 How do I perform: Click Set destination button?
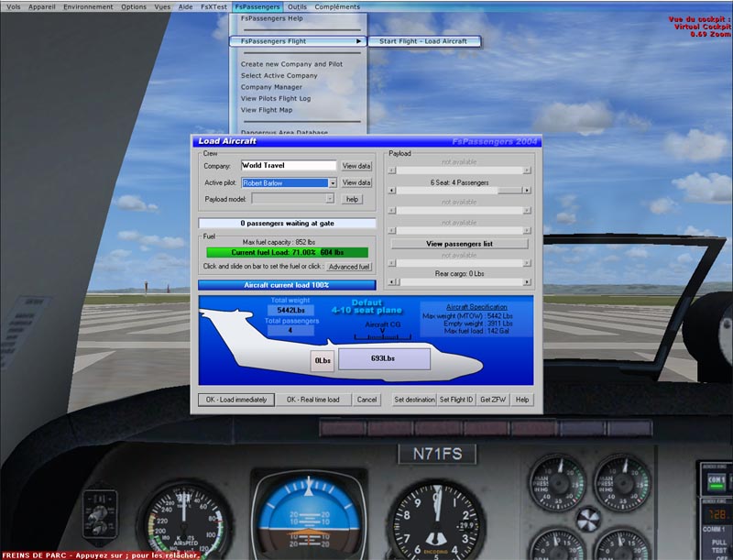click(414, 400)
